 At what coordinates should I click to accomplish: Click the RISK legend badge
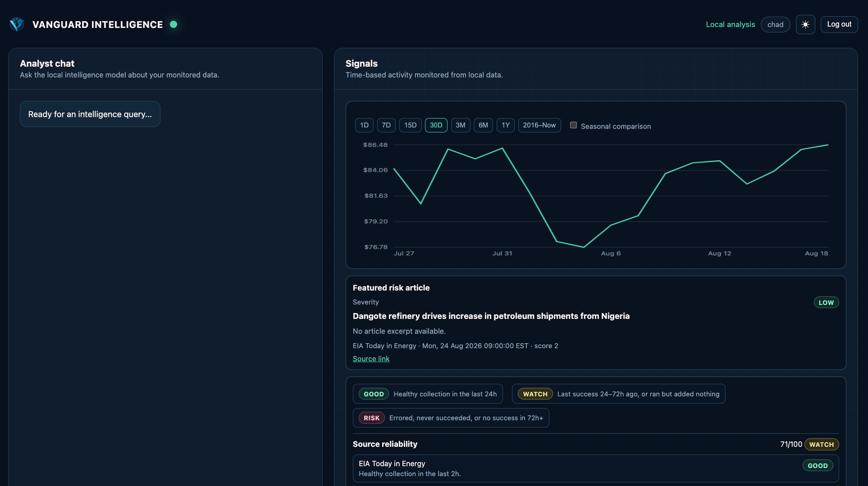(x=371, y=418)
